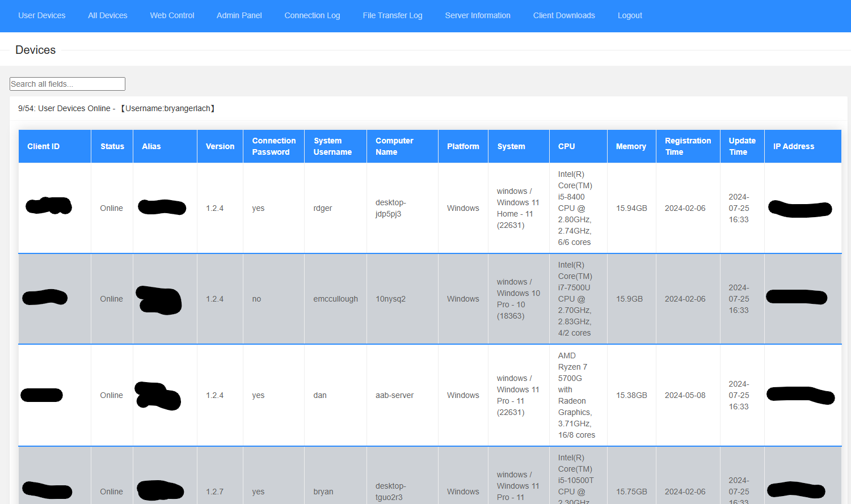Click memory value '15.94GB'
The height and width of the screenshot is (504, 851).
coord(631,208)
